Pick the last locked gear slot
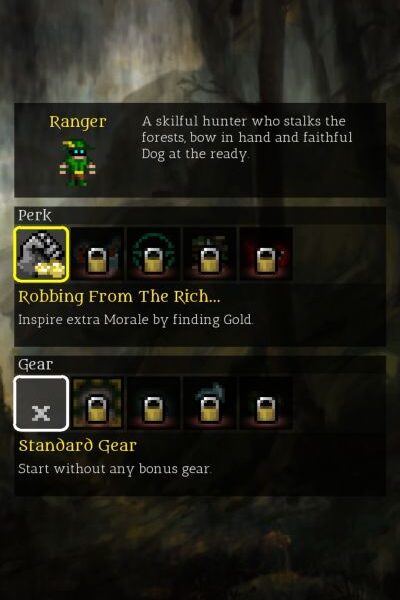Image resolution: width=400 pixels, height=600 pixels. pyautogui.click(x=266, y=403)
